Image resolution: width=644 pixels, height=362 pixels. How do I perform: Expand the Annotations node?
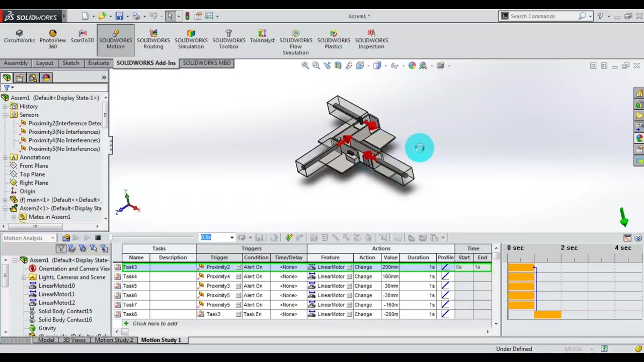tap(5, 157)
